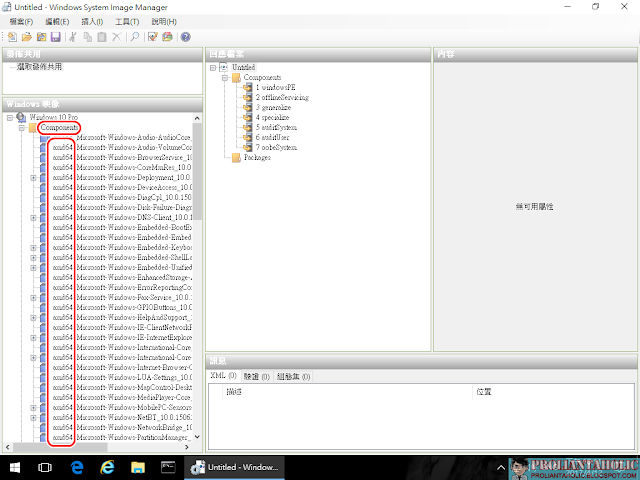Select the 6 auditUser pass icon
640x480 pixels.
pos(247,137)
